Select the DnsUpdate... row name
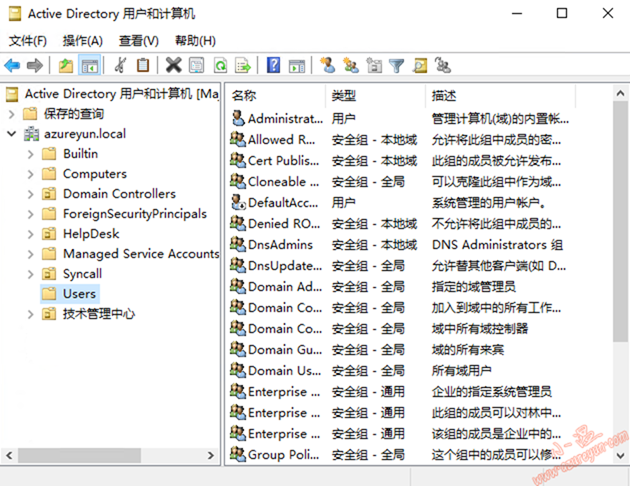Viewport: 630px width, 486px height. [x=285, y=265]
